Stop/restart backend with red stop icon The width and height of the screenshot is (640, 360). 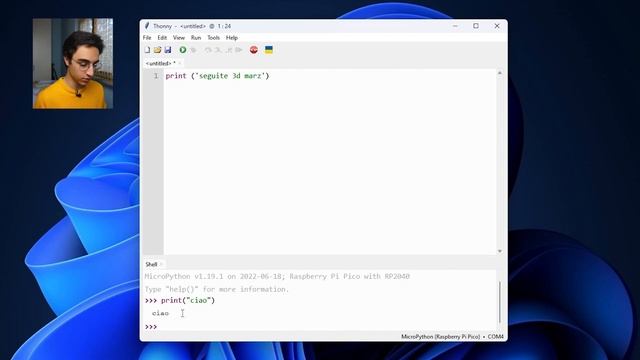(254, 50)
